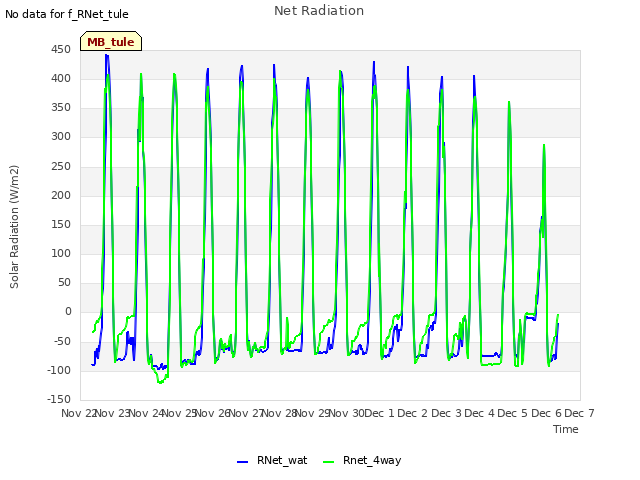Click the 0 y-axis tick label
640x480 pixels.
pyautogui.click(x=68, y=312)
